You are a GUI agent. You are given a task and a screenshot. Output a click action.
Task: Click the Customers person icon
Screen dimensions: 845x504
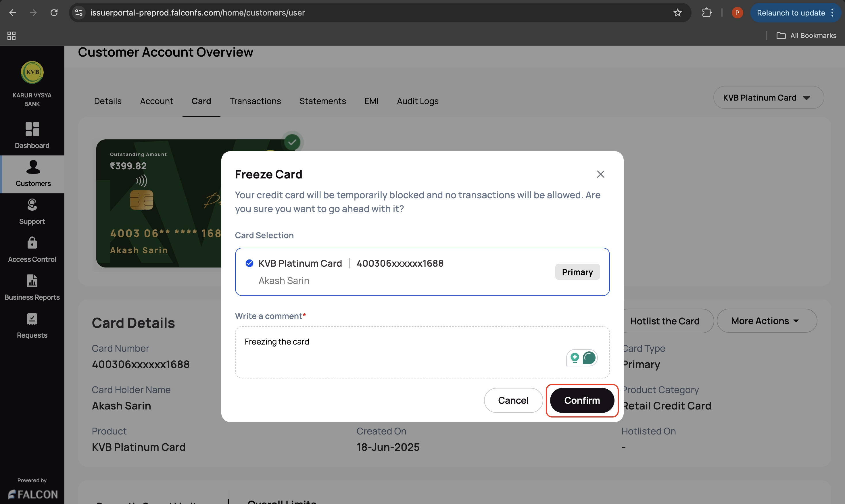[x=33, y=167]
